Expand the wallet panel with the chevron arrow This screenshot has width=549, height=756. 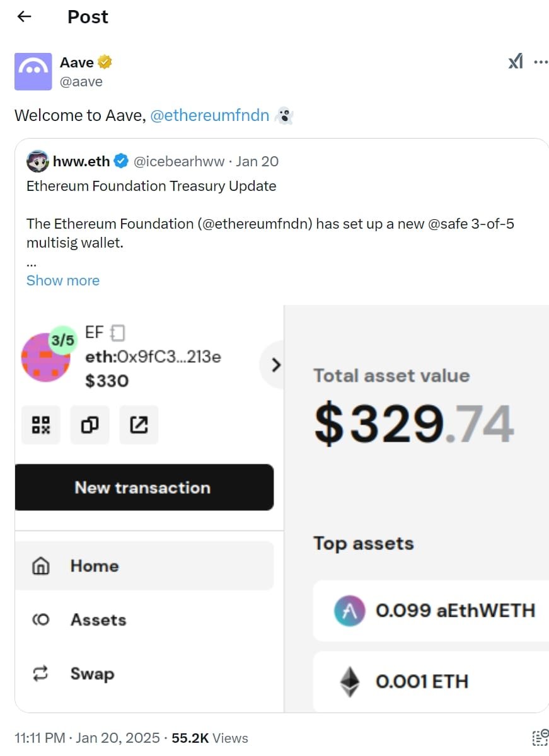pyautogui.click(x=275, y=365)
